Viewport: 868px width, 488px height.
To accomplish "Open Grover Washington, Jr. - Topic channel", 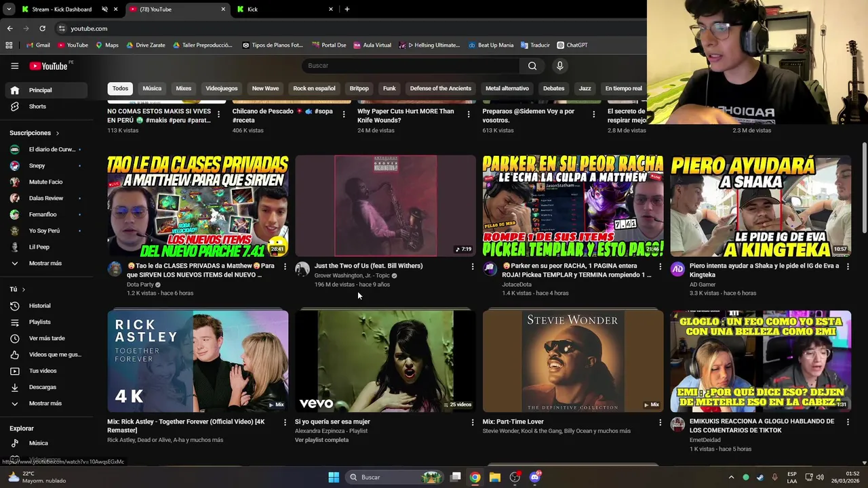I will coord(352,276).
